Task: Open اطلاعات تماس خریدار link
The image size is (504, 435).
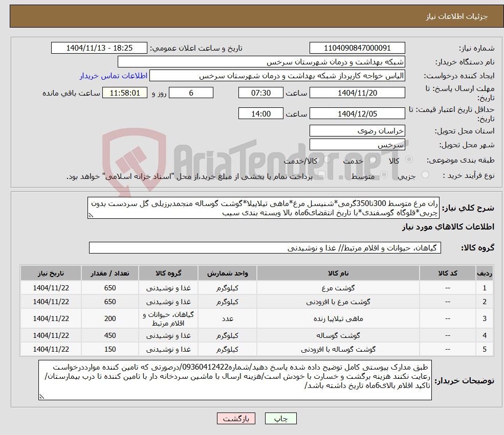Action: (114, 76)
